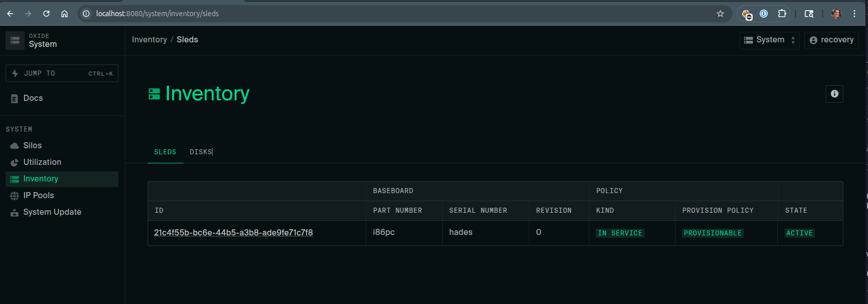Open sled ID 21c4f55b link

coord(233,232)
